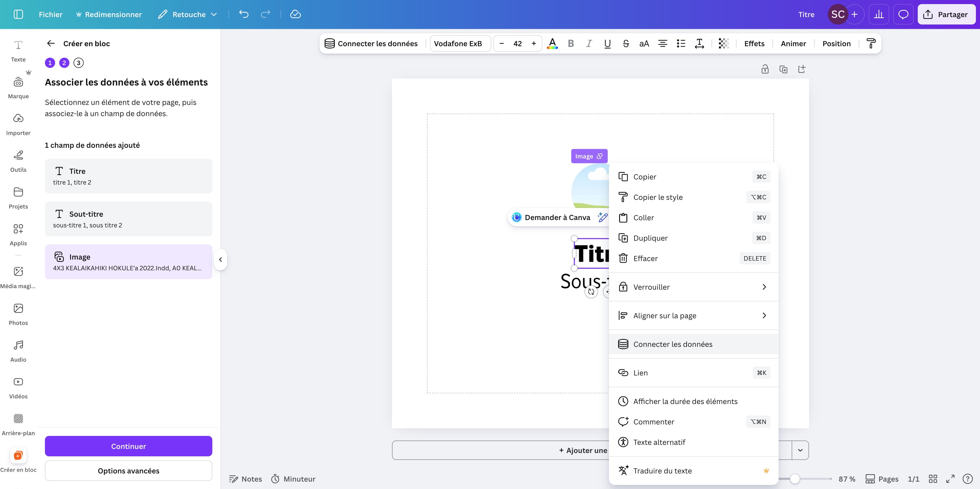Image resolution: width=980 pixels, height=489 pixels.
Task: Undo the last action
Action: click(244, 15)
